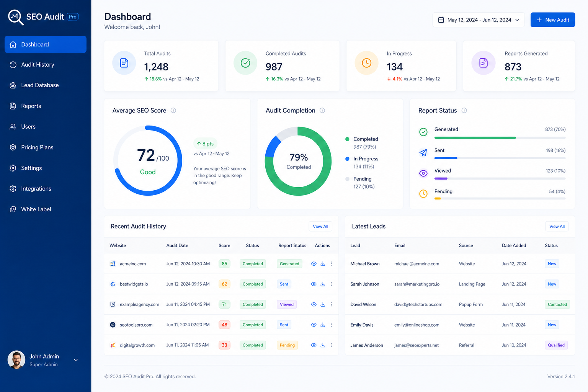Click the Sent paper plane icon

[423, 153]
